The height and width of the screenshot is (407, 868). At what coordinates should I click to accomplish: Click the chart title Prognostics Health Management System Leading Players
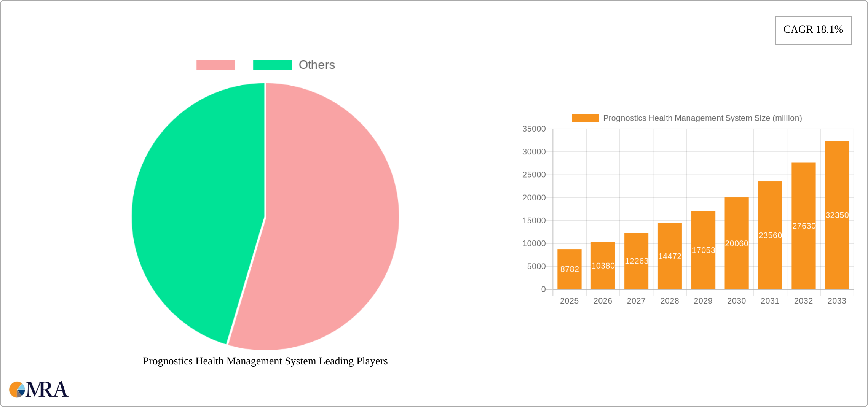click(265, 361)
